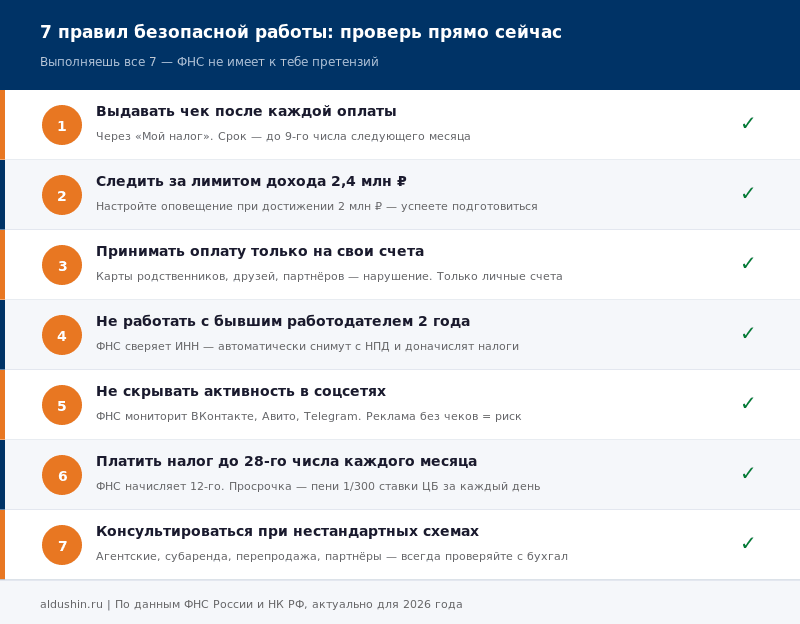Click the orange number 2 badge

coord(62,195)
